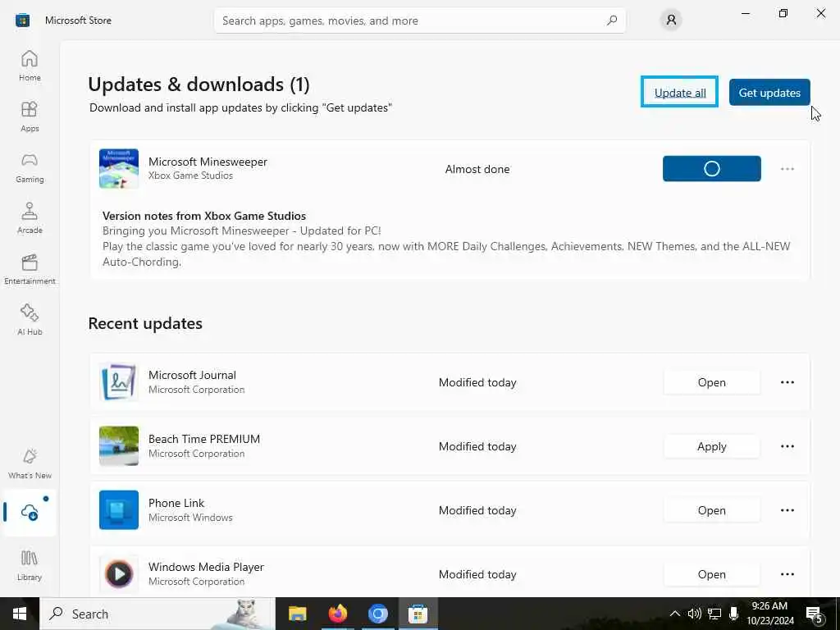Viewport: 840px width, 630px height.
Task: Open more options for Windows Media Player
Action: tap(787, 573)
